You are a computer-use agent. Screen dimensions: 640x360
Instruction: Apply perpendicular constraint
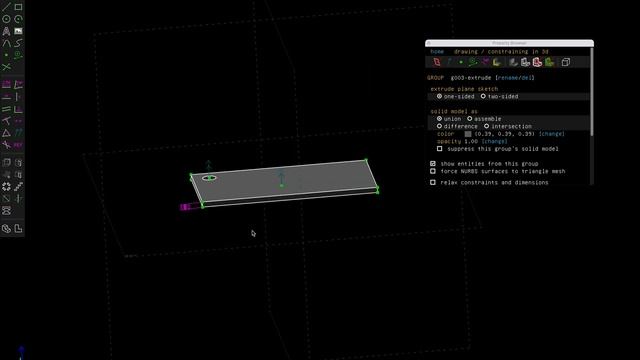tap(18, 109)
